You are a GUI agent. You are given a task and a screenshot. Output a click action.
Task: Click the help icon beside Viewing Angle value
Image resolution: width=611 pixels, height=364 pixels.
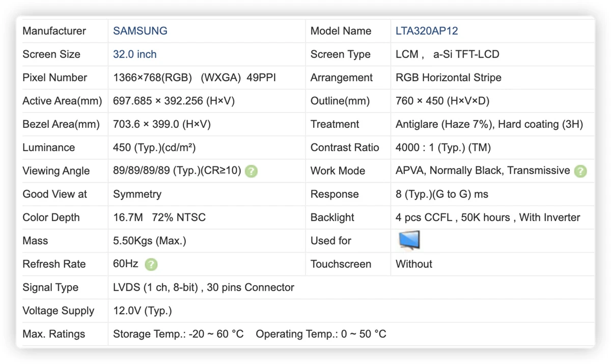click(x=251, y=171)
